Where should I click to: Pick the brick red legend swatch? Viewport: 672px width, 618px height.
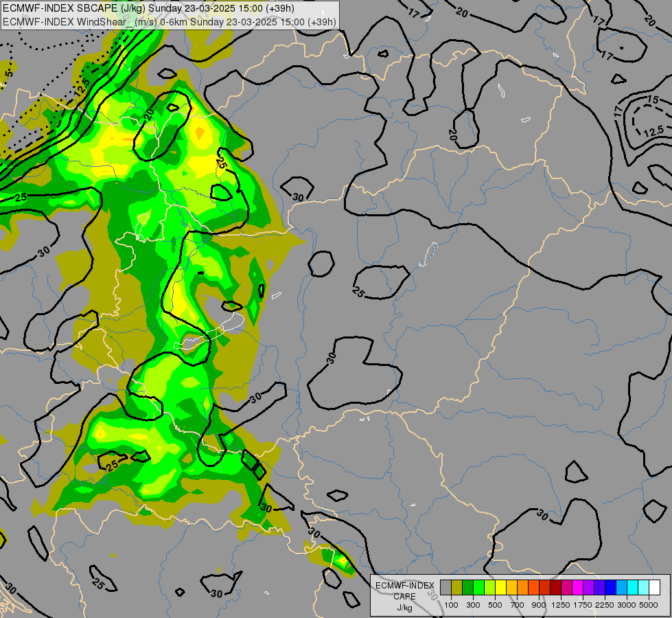[x=544, y=587]
